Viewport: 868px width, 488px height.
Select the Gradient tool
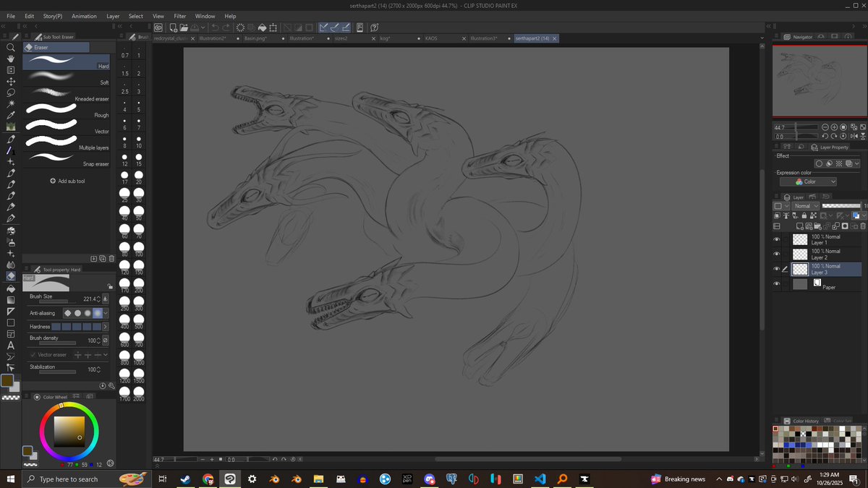[11, 299]
